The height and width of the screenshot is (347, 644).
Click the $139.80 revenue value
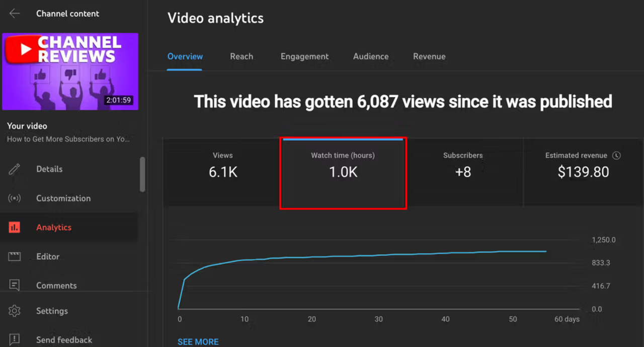click(x=583, y=172)
